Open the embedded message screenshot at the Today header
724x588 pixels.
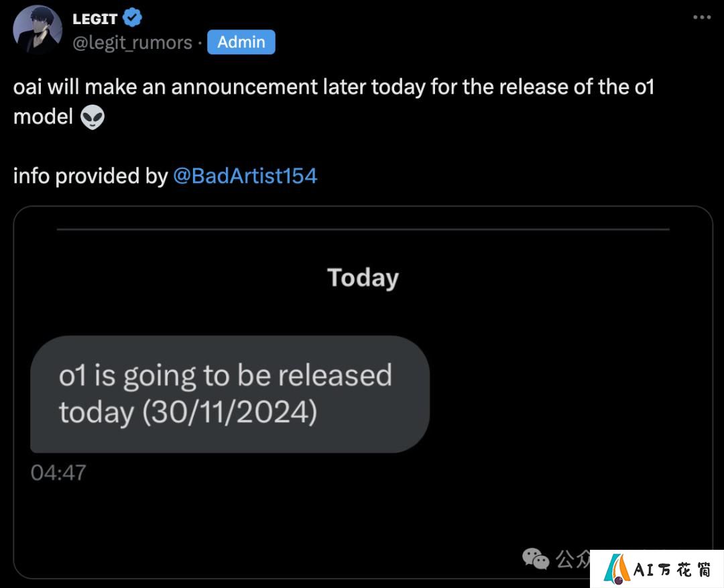(x=363, y=278)
